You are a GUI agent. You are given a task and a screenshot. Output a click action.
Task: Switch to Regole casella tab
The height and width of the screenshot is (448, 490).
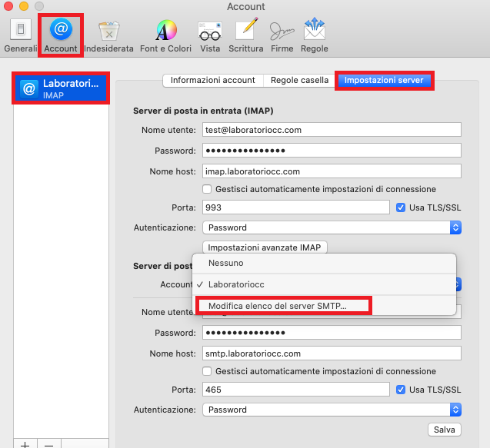tap(299, 81)
